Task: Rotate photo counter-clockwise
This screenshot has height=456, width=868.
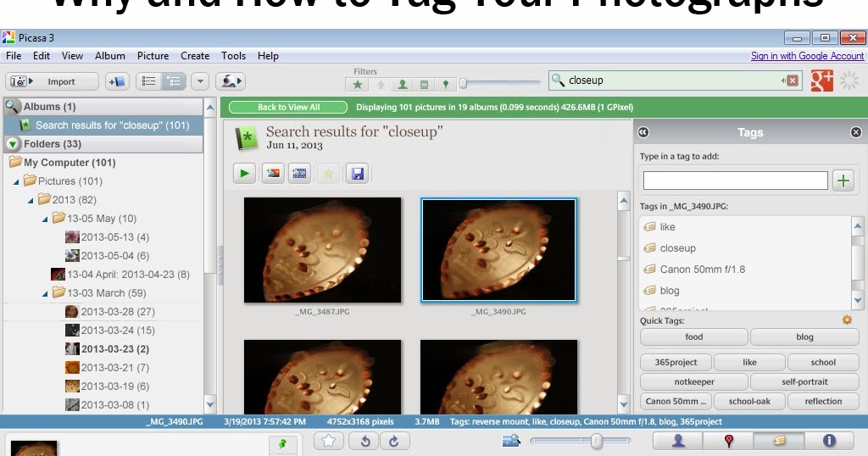Action: click(365, 441)
